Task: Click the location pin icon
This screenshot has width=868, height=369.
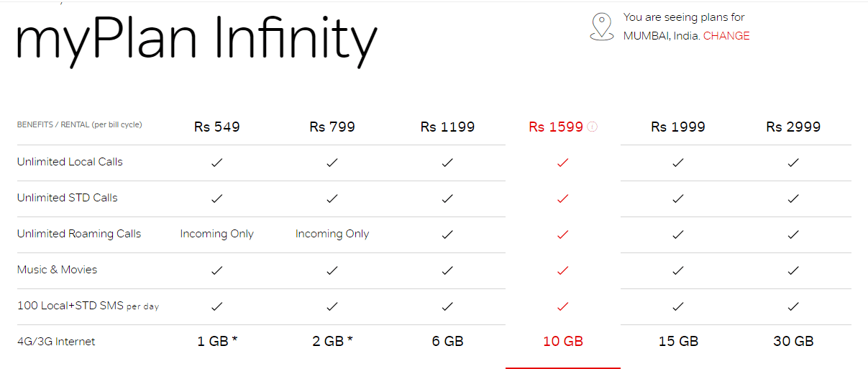Action: tap(602, 27)
